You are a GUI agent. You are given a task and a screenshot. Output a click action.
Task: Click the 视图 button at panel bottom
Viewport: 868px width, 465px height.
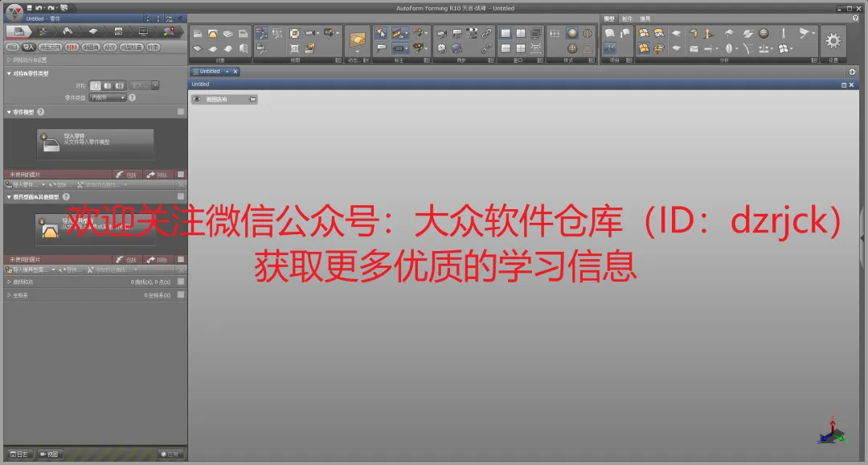click(49, 454)
